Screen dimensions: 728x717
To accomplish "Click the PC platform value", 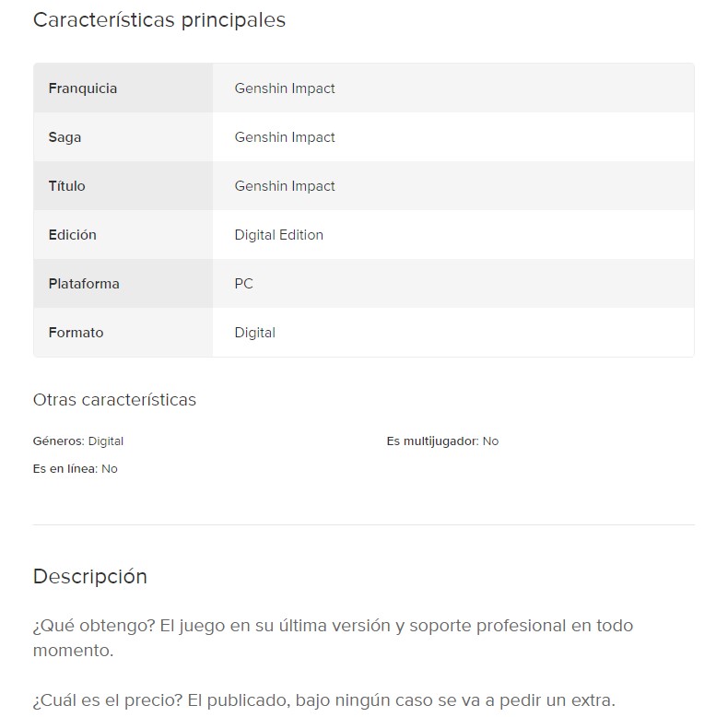I will (x=243, y=284).
